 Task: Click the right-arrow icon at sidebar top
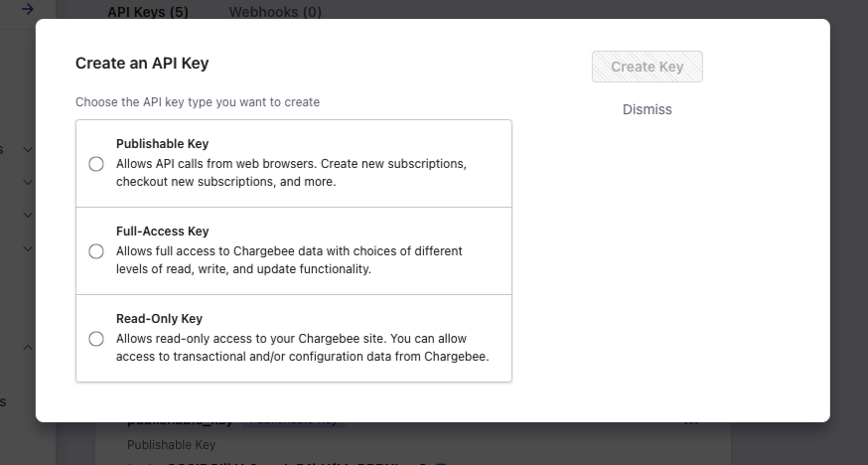click(x=28, y=9)
